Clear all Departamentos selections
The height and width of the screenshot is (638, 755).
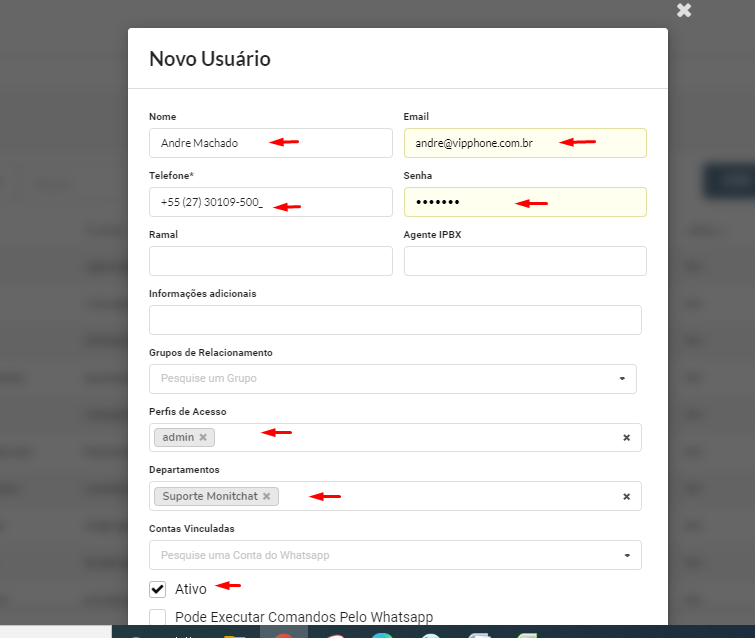pos(626,496)
